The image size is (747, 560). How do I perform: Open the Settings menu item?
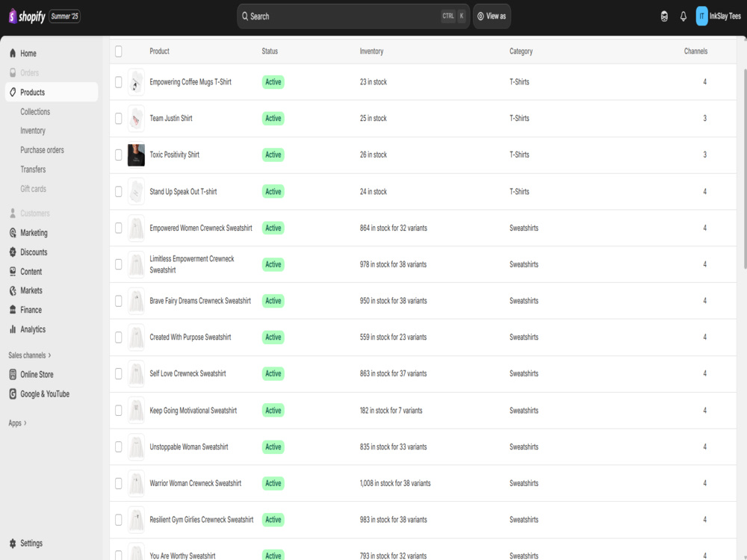[31, 544]
